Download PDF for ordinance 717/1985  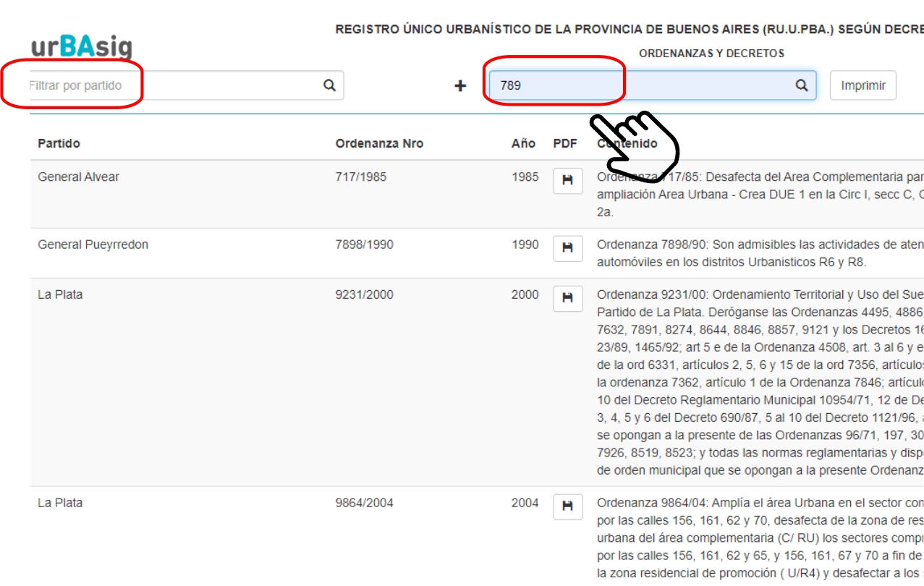click(567, 180)
